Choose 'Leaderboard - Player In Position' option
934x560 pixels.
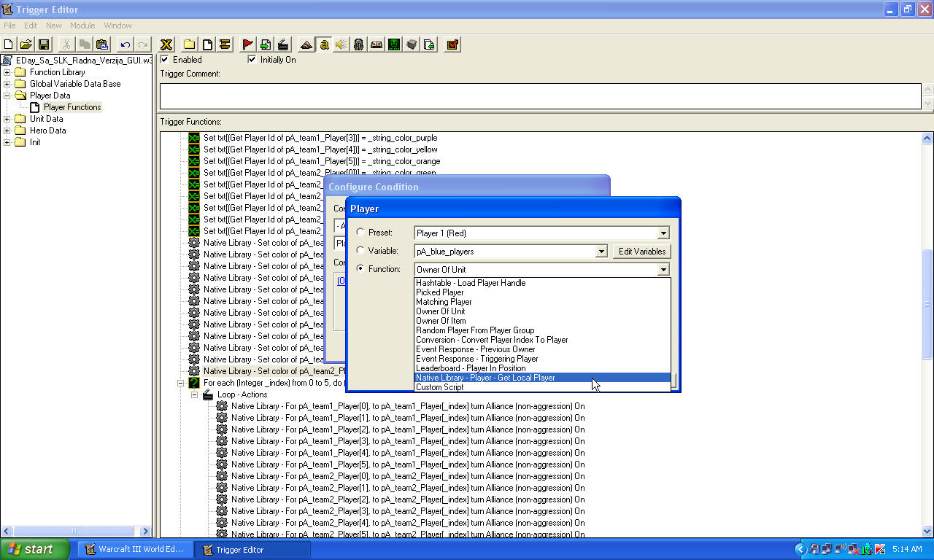pos(542,368)
